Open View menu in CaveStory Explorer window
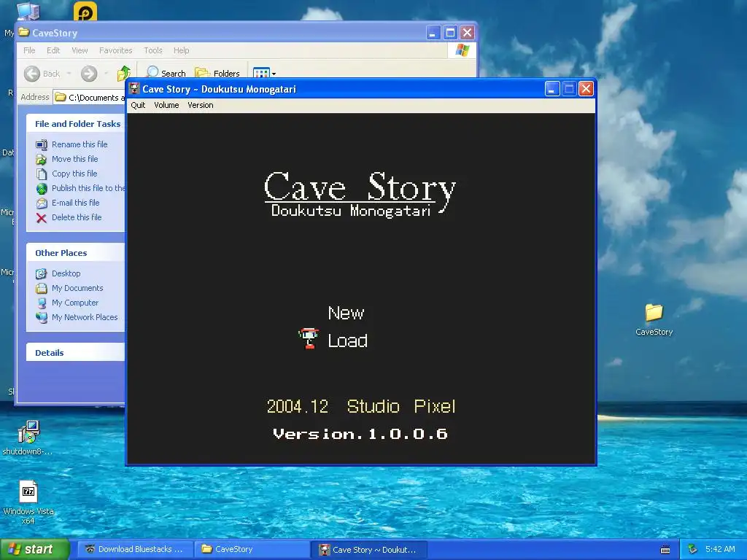 80,50
